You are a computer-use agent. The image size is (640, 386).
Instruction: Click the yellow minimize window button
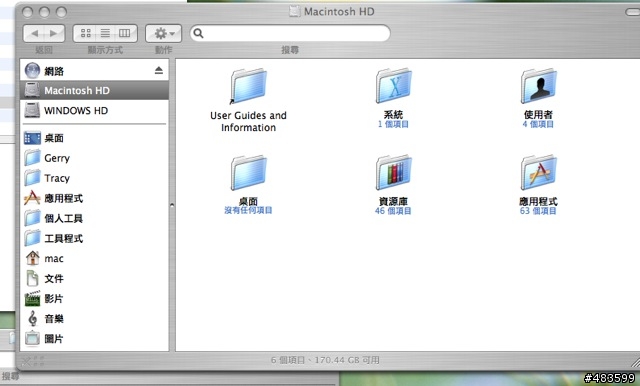coord(44,12)
